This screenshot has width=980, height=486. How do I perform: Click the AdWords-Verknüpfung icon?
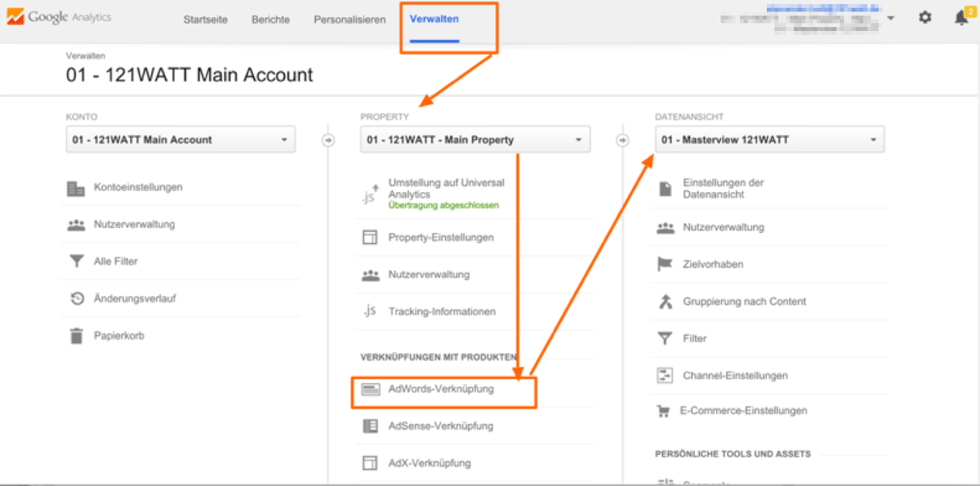tap(370, 389)
